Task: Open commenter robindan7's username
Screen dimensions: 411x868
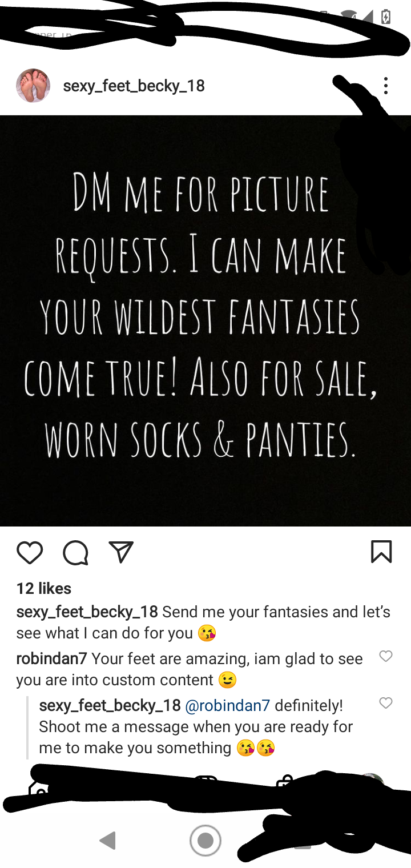Action: 51,659
